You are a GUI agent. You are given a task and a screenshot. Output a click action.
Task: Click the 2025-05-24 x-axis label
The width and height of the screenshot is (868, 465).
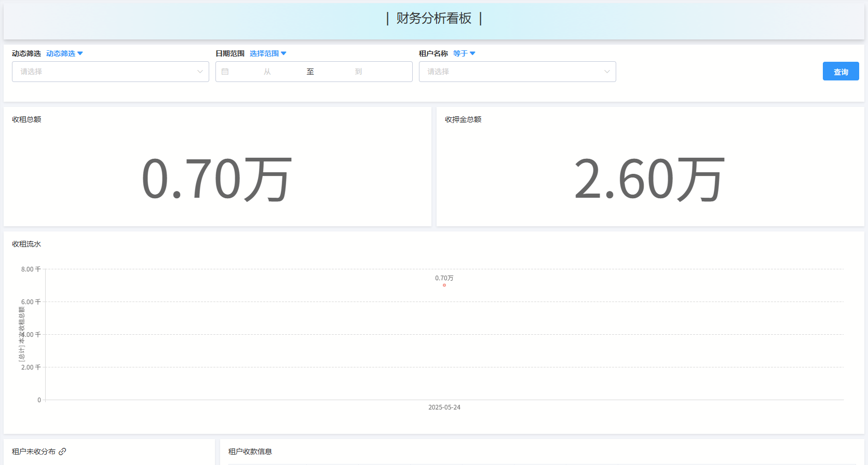(444, 407)
